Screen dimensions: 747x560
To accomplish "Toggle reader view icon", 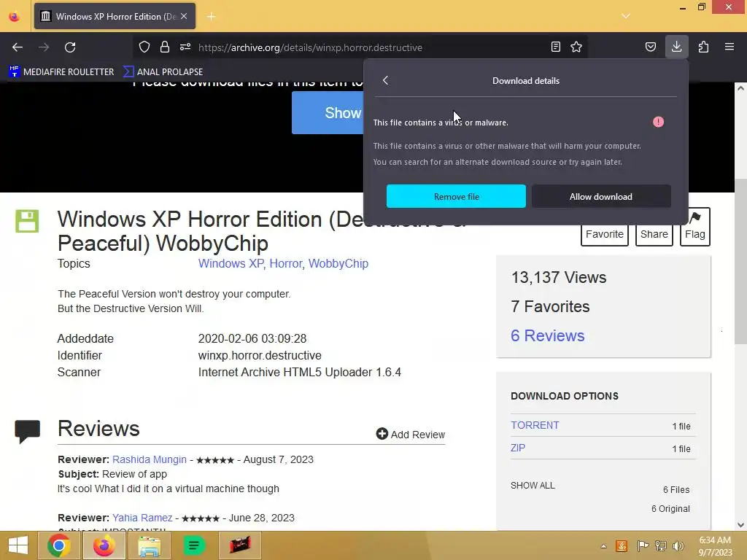I will [555, 47].
